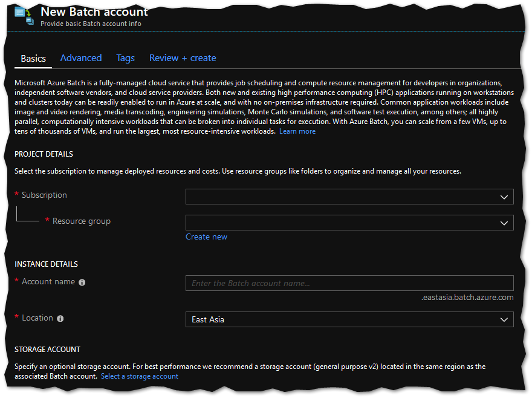This screenshot has height=398, width=532.
Task: Click the STORAGE ACCOUNT heading
Action: tap(48, 350)
